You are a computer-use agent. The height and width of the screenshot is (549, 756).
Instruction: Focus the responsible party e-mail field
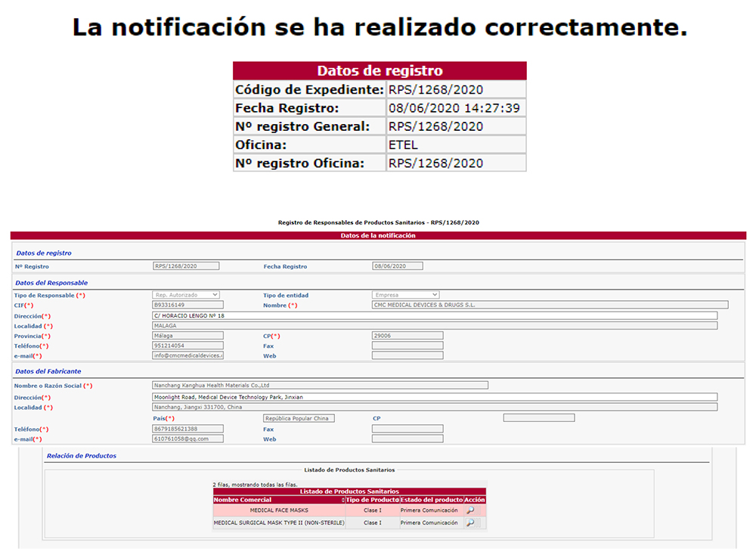[187, 355]
